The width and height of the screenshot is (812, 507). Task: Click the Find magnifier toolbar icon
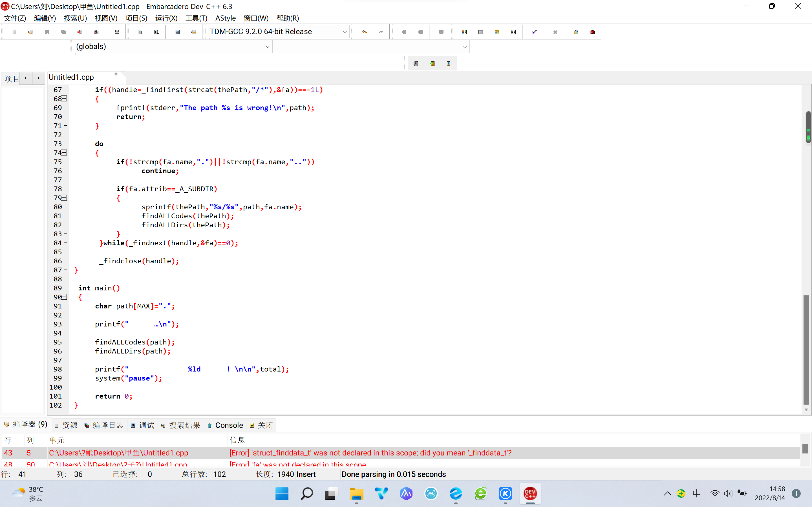[140, 32]
